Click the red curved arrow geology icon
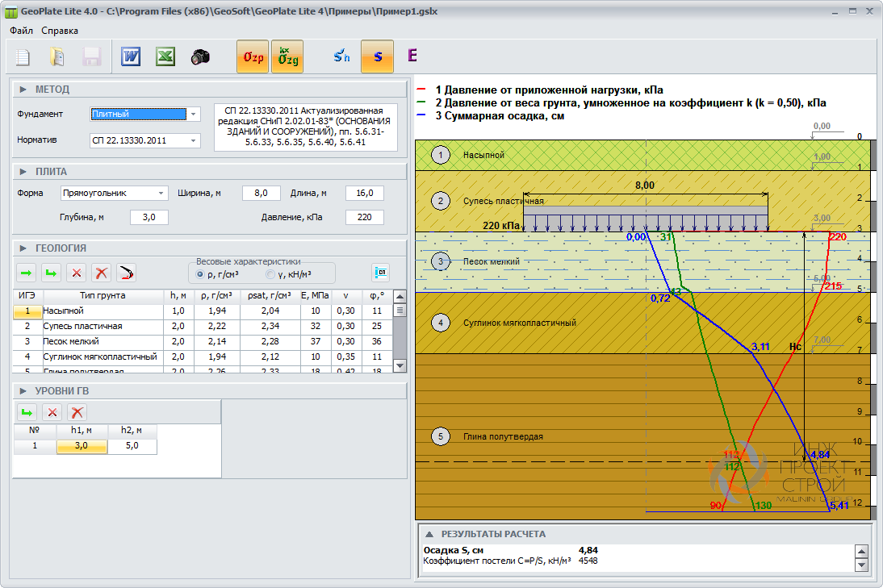The width and height of the screenshot is (883, 588). [x=126, y=273]
